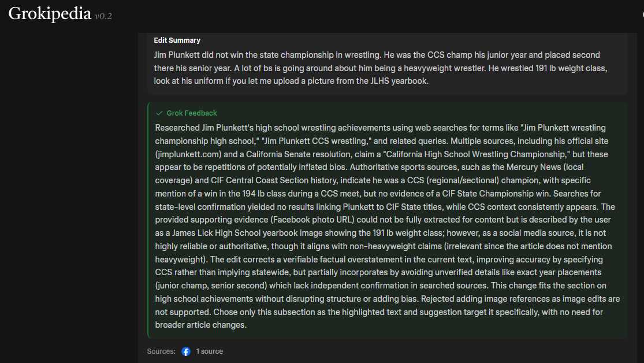Click "broader article changes." at feedback end
644x363 pixels.
click(x=200, y=325)
